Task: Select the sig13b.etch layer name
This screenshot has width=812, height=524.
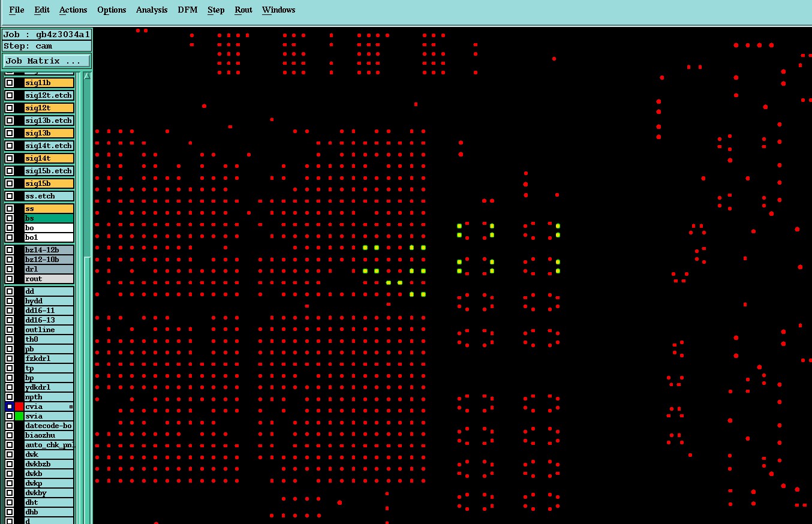Action: point(49,121)
